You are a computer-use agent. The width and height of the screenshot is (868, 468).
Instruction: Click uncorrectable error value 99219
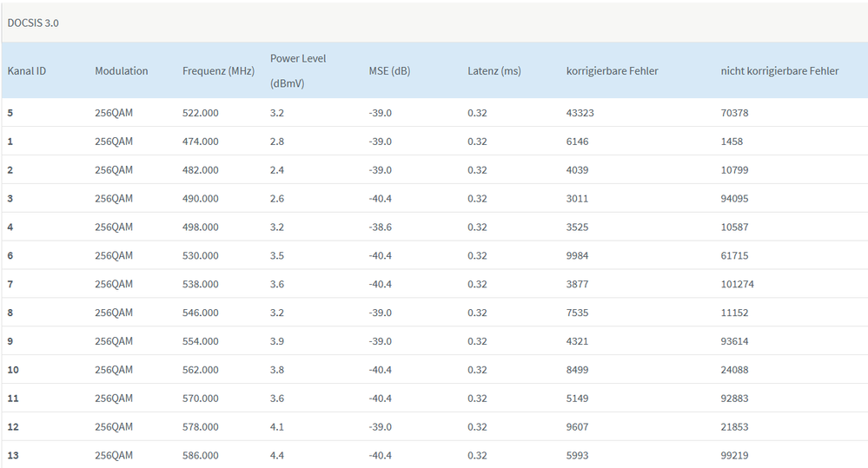tap(734, 456)
